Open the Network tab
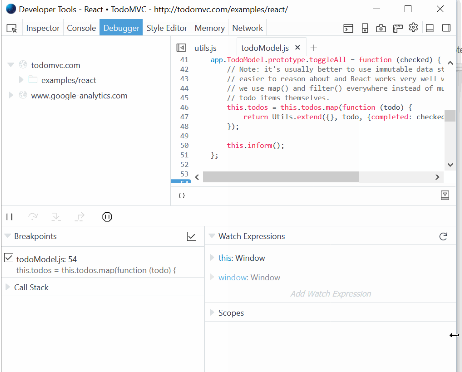This screenshot has width=462, height=372. [247, 28]
